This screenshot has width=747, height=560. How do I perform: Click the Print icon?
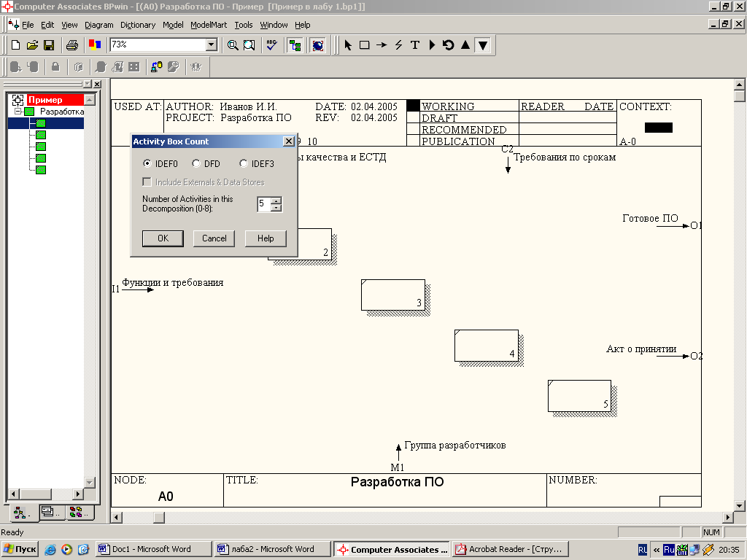71,45
